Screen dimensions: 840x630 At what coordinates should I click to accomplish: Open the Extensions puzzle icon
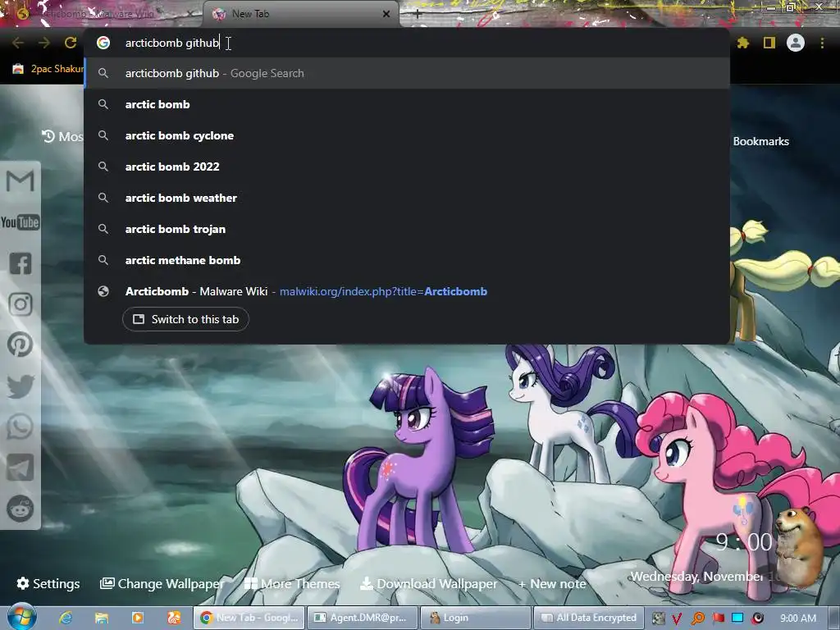pyautogui.click(x=743, y=43)
